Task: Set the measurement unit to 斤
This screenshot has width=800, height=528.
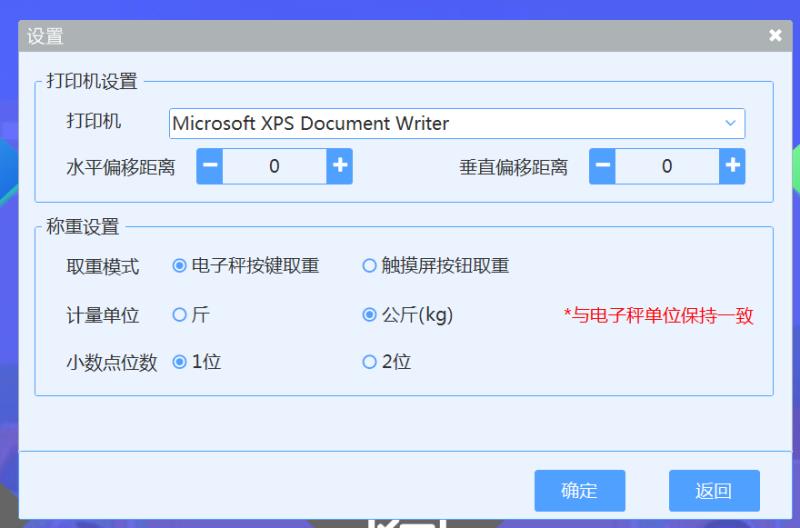Action: click(x=180, y=315)
